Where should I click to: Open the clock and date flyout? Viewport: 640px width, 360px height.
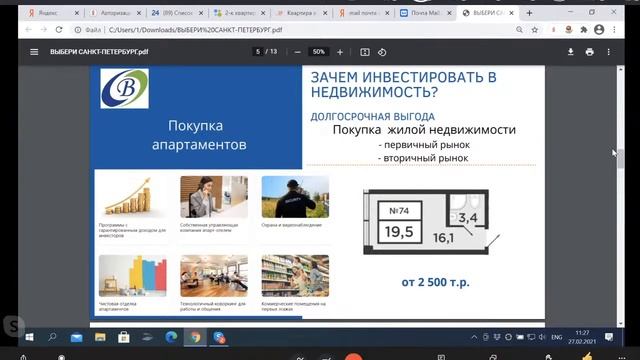[x=582, y=337]
